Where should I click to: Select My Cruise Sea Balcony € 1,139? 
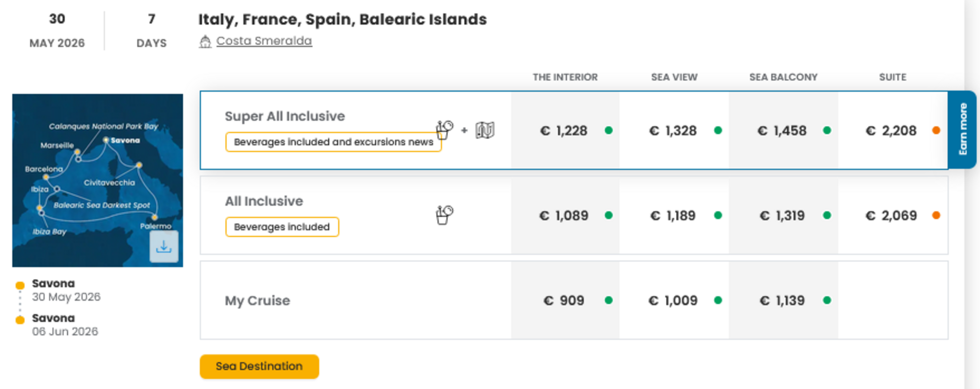point(782,301)
